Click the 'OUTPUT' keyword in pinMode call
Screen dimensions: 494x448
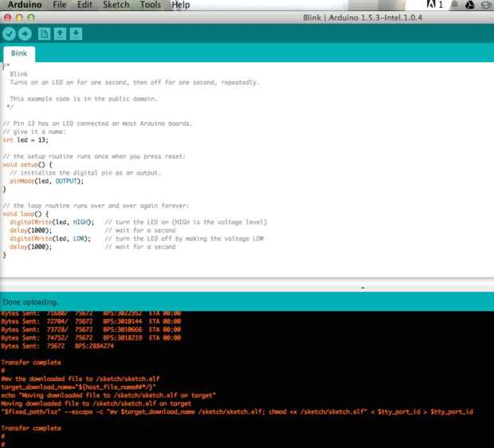tap(66, 181)
